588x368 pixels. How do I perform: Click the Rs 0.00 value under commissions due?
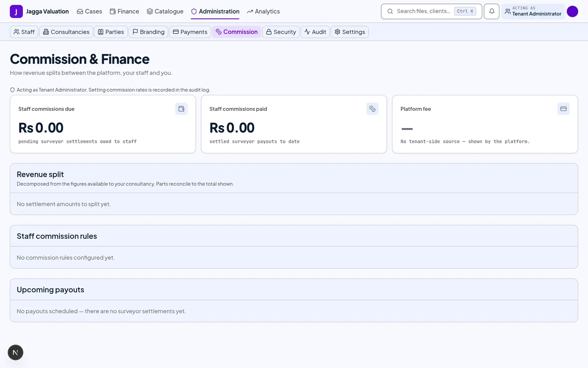pyautogui.click(x=41, y=128)
